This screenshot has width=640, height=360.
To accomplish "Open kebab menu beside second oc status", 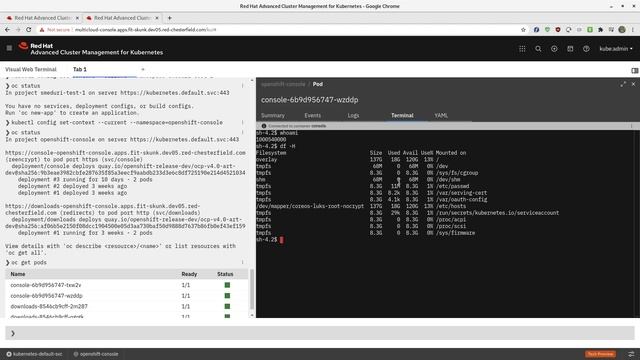I will click(x=242, y=133).
